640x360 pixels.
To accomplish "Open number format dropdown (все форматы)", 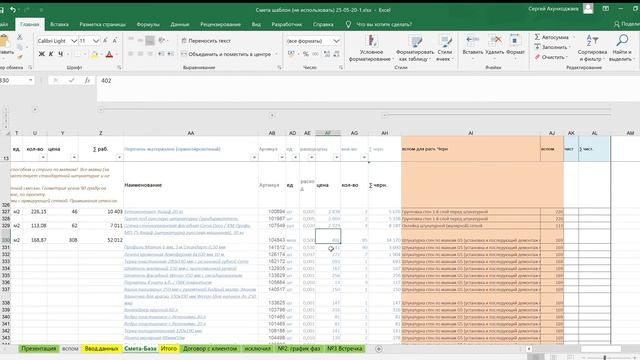I will point(336,41).
